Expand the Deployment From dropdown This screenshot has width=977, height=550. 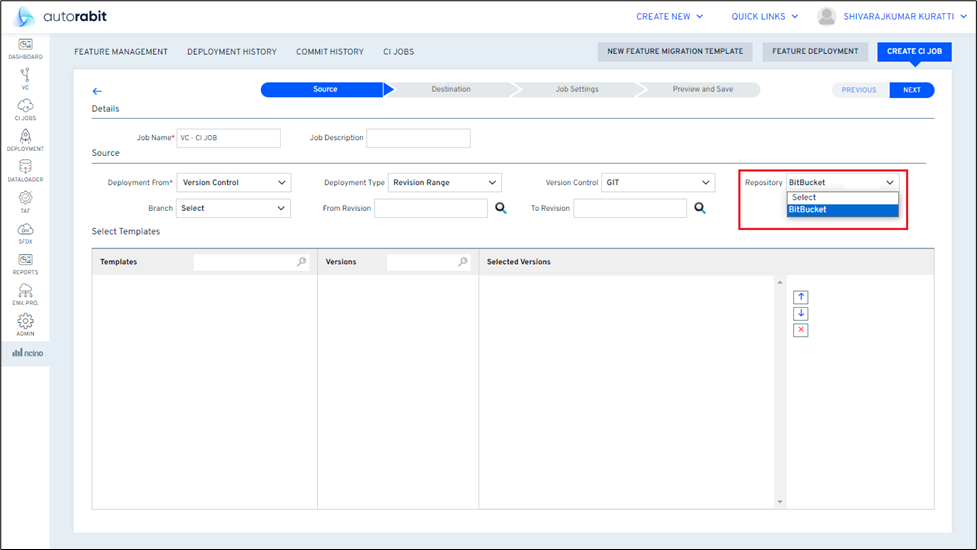coord(234,183)
